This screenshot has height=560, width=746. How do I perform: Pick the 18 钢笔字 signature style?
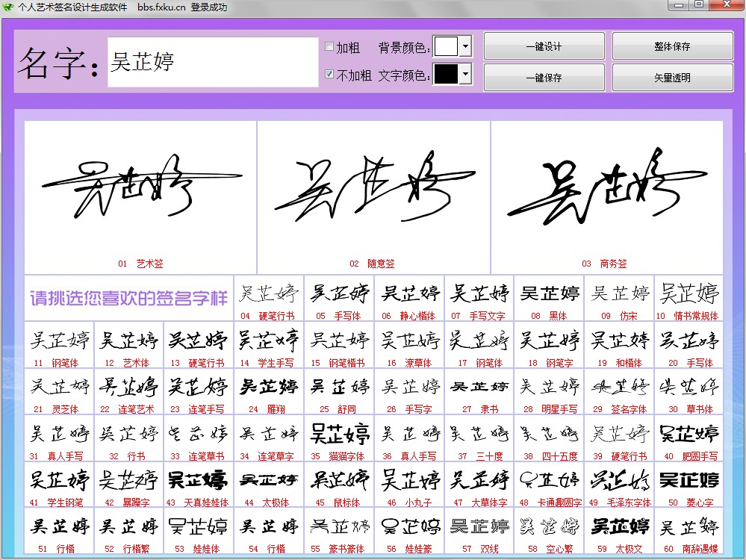click(550, 344)
